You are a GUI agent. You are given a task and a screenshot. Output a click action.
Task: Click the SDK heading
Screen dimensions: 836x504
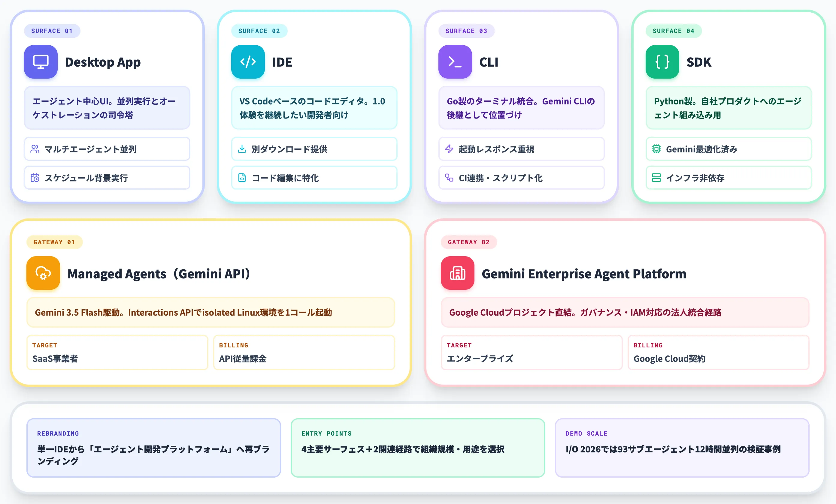click(698, 62)
